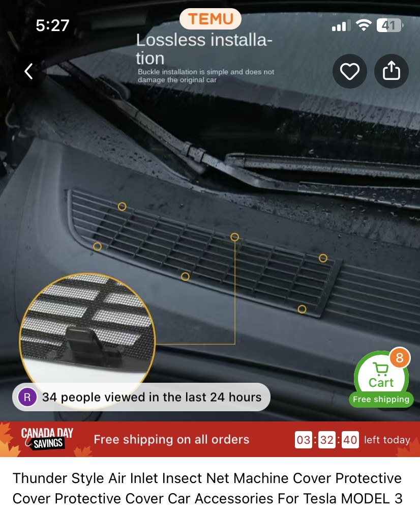Tap the 5:27 clock in status bar

coord(52,25)
